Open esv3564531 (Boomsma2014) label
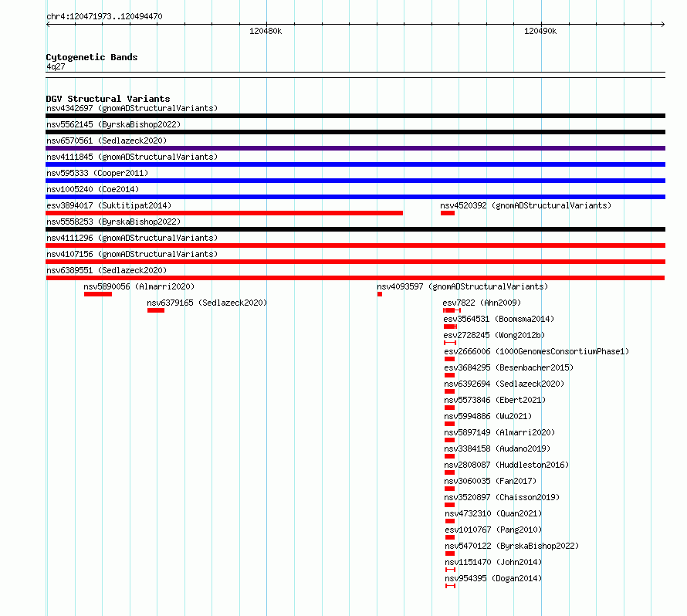The height and width of the screenshot is (616, 687). coord(499,319)
